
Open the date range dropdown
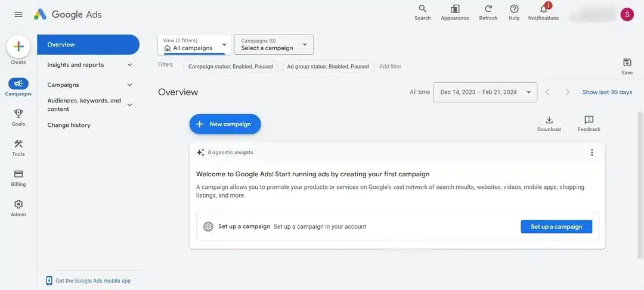click(x=485, y=92)
